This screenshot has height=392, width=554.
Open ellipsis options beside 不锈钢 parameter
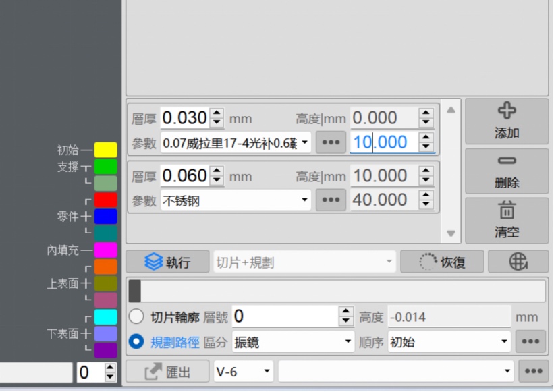331,200
